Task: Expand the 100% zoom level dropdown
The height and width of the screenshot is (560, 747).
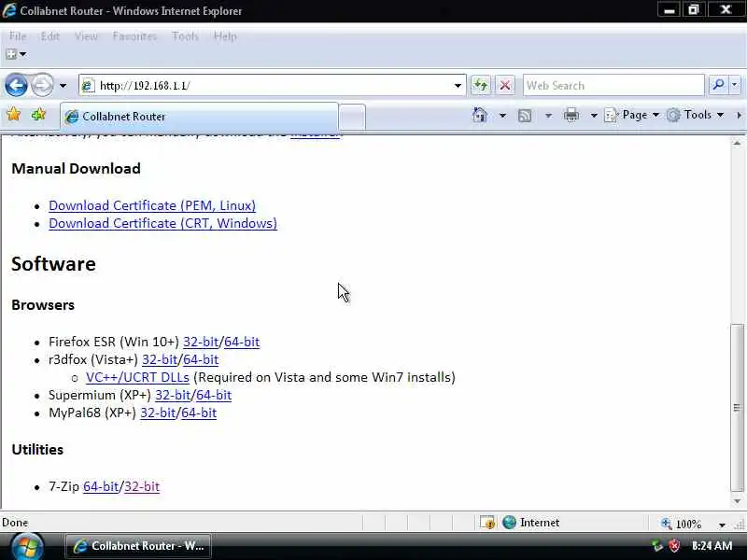Action: click(x=722, y=525)
